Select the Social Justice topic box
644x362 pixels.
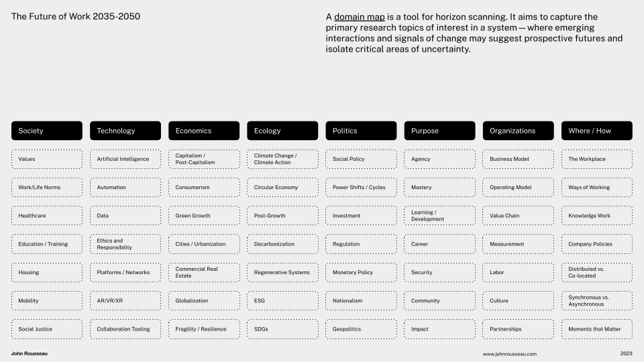point(47,329)
